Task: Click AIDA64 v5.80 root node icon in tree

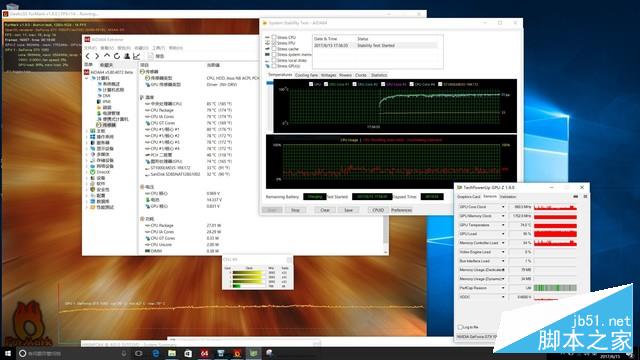Action: (x=87, y=72)
